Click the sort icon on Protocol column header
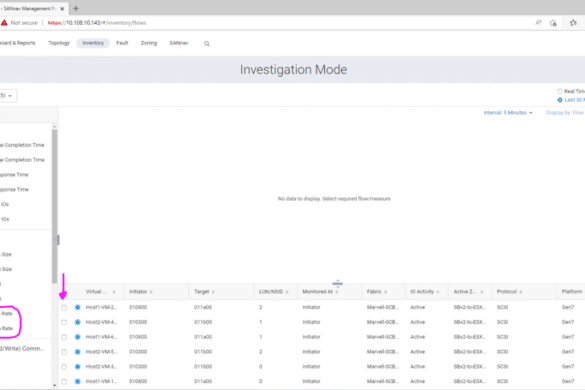585x390 pixels. tap(520, 292)
